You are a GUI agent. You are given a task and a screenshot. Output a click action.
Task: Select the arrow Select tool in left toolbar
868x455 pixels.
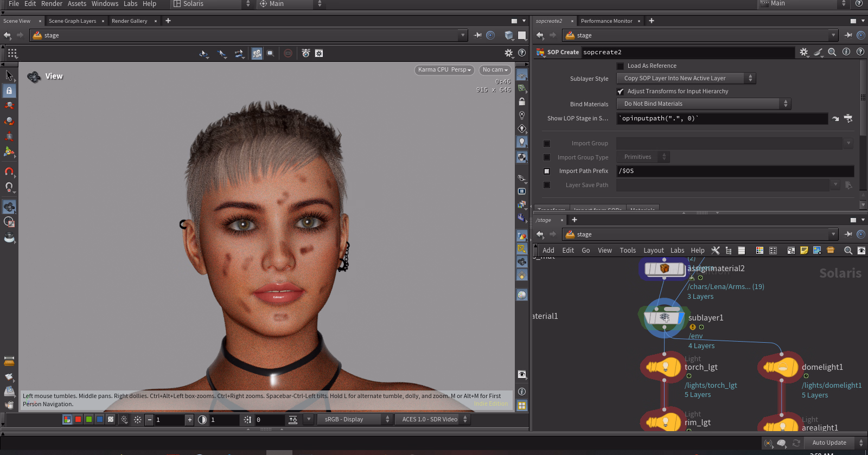9,75
